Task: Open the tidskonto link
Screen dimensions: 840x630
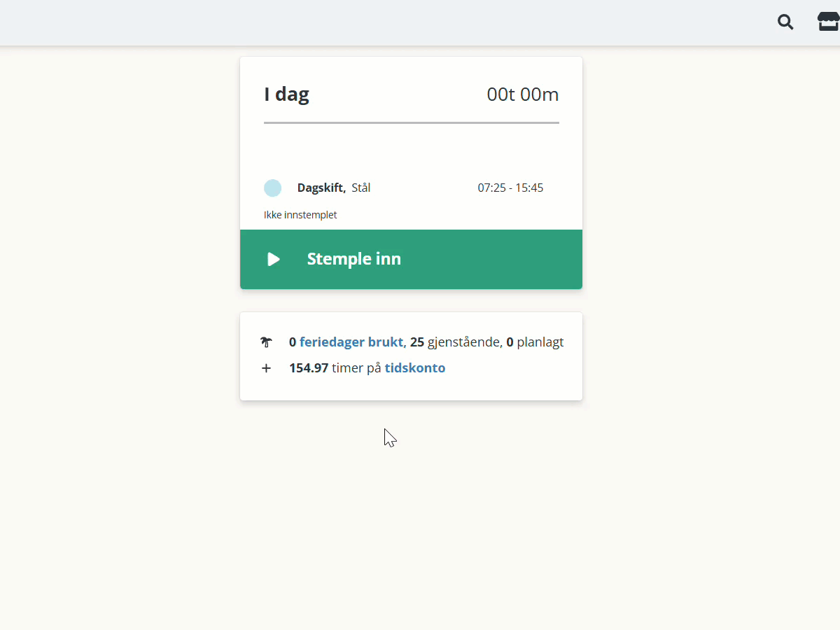Action: click(x=415, y=367)
